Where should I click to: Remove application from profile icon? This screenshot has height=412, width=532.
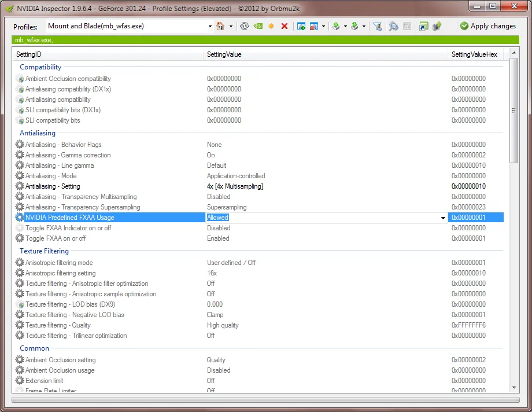tap(314, 26)
